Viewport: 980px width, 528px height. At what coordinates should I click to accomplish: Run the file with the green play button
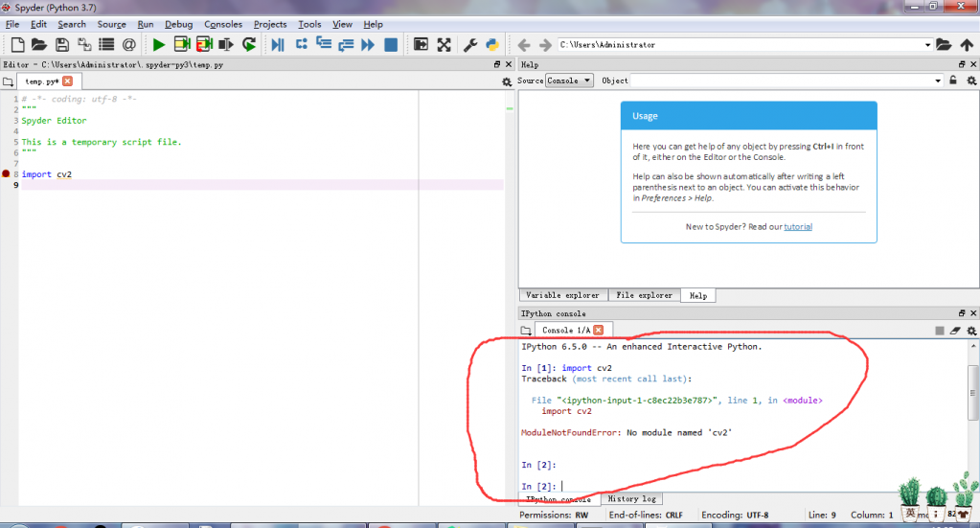pyautogui.click(x=158, y=44)
